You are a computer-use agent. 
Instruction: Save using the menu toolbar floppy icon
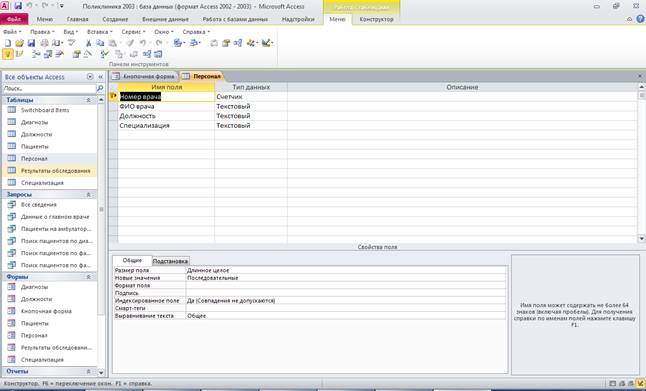click(x=31, y=43)
